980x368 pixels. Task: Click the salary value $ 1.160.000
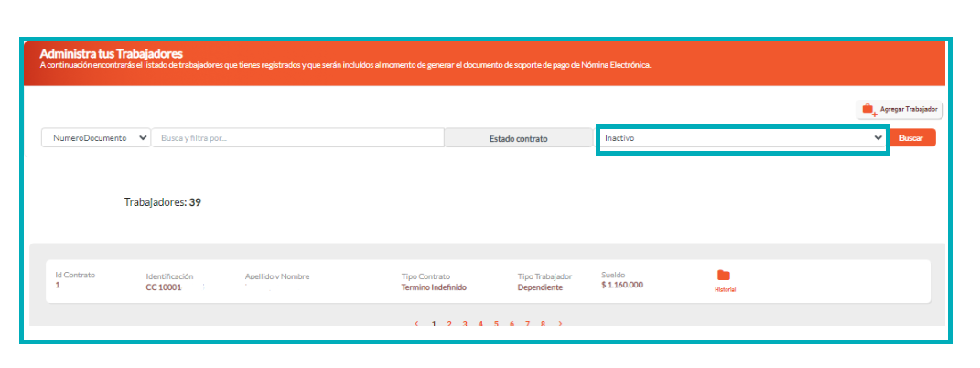click(x=622, y=285)
